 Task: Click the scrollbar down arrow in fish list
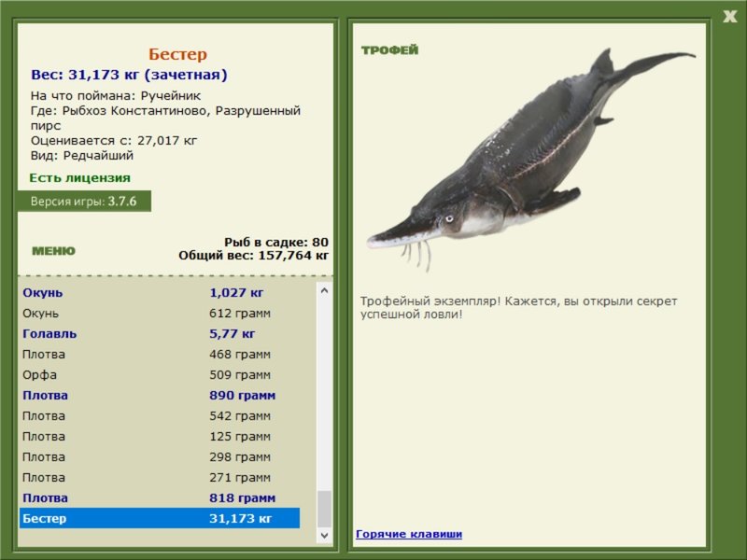coord(324,535)
